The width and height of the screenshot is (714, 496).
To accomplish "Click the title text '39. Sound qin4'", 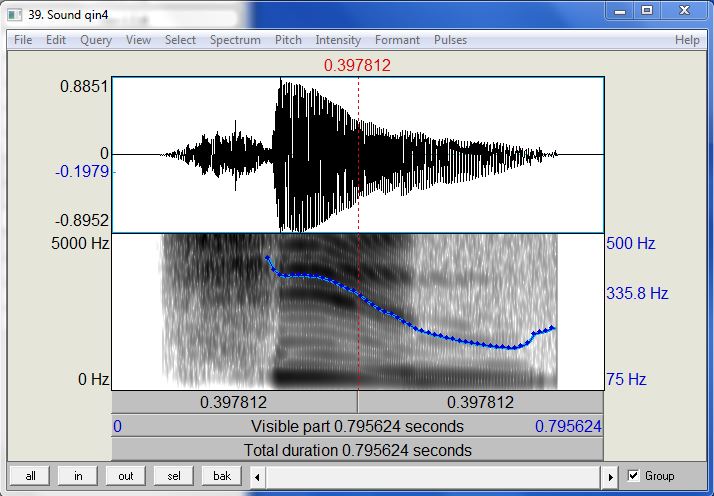I will click(x=68, y=15).
